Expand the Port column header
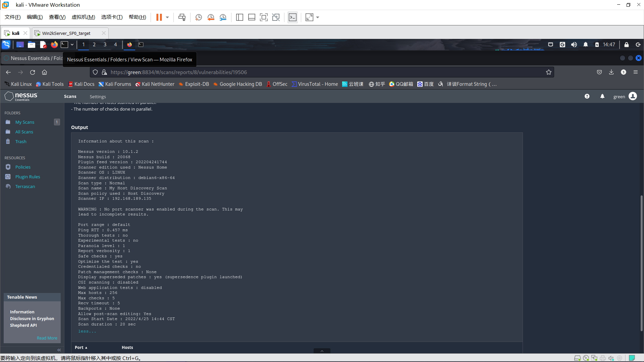The width and height of the screenshot is (644, 362). (x=82, y=347)
